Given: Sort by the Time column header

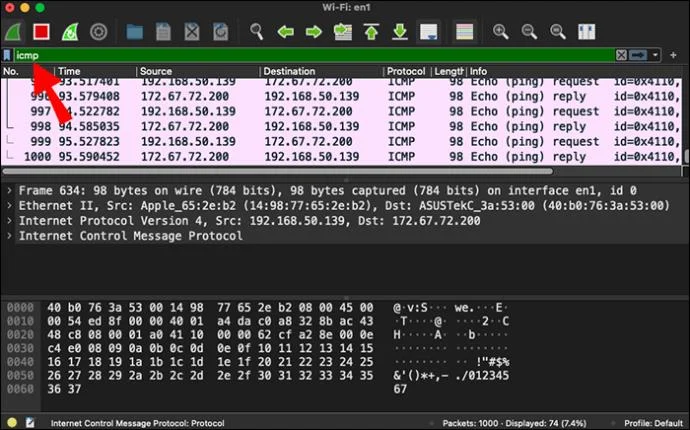Looking at the screenshot, I should (95, 71).
